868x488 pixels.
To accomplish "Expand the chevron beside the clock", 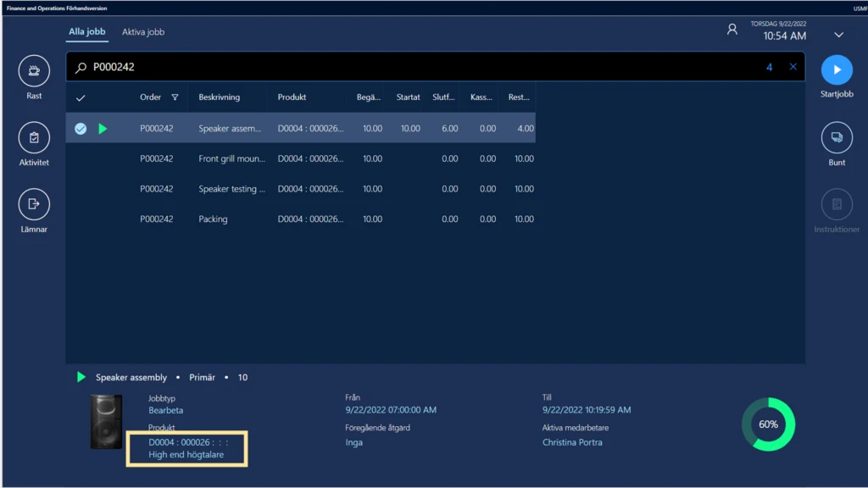I will pyautogui.click(x=838, y=34).
